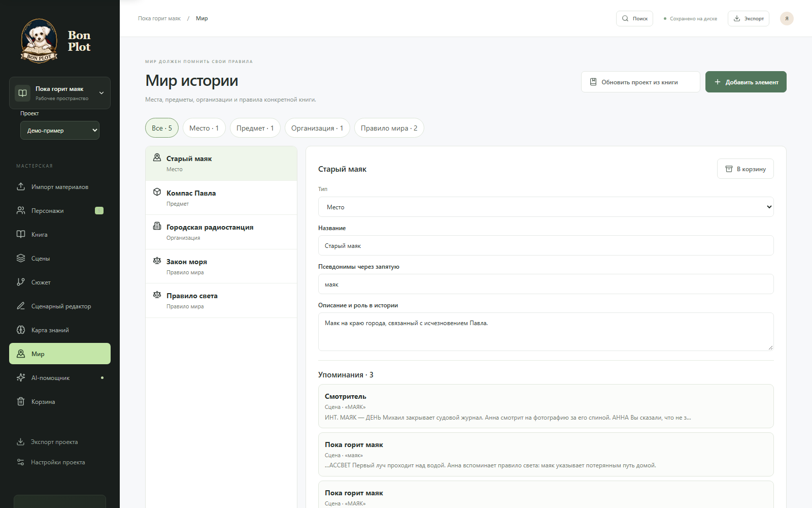Open Импорт материалов upload icon

tap(21, 186)
